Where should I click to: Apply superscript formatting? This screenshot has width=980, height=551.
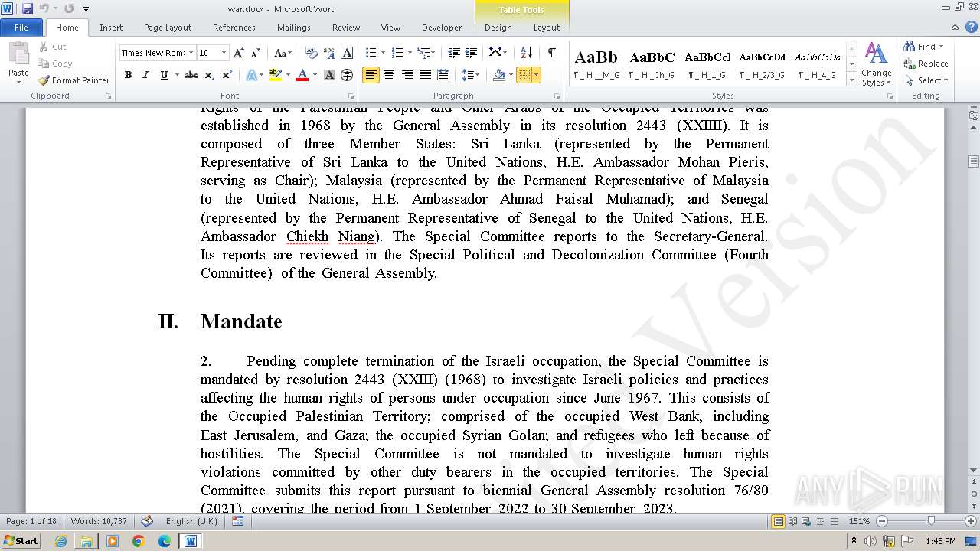(x=227, y=75)
